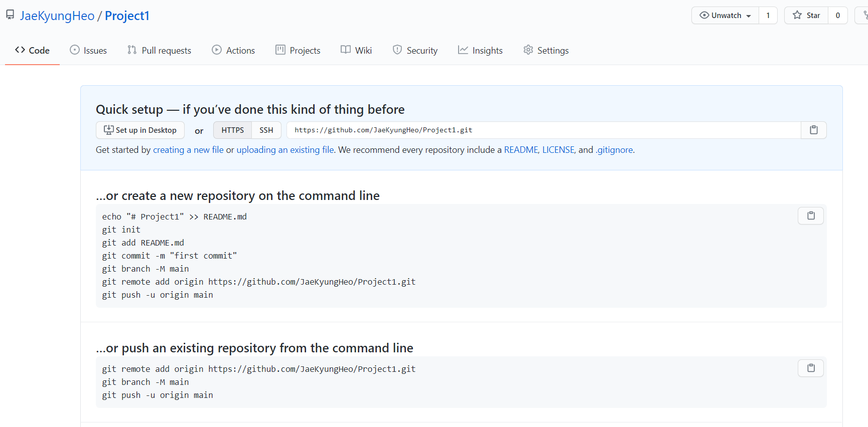Click the Insights graph icon

coord(463,50)
